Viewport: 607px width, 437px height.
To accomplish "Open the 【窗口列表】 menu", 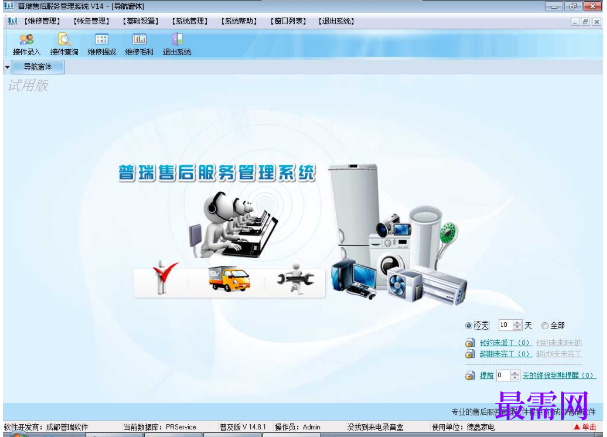I will point(288,21).
